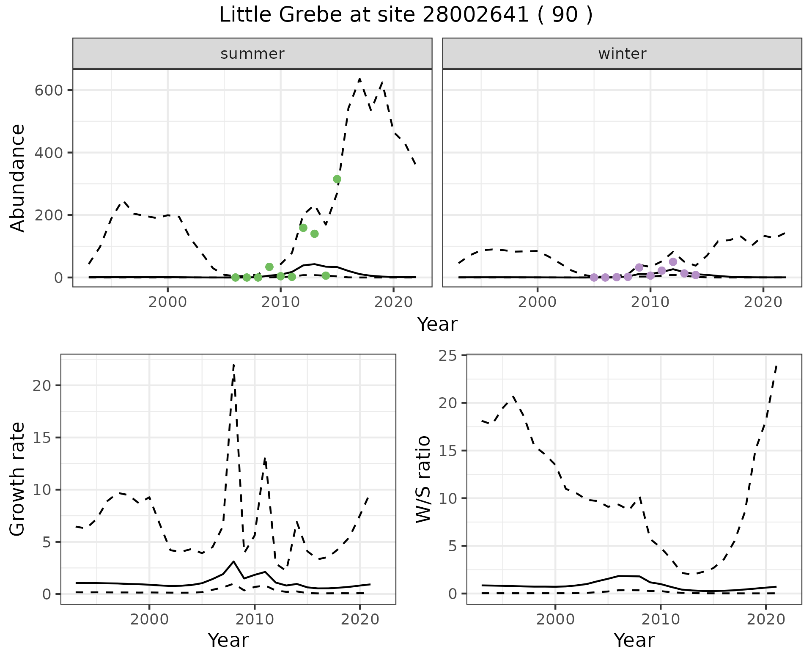Click the 25 tick on W/S ratio axis
Image resolution: width=812 pixels, height=660 pixels.
pos(447,355)
